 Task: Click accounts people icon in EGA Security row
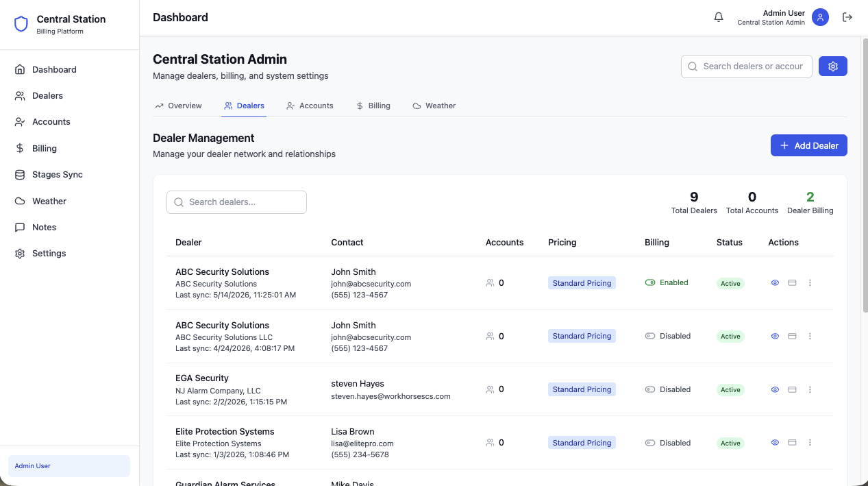point(490,389)
